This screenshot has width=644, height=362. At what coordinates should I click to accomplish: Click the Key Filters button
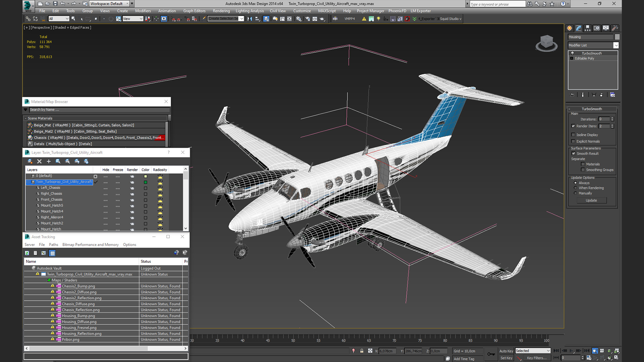point(536,358)
